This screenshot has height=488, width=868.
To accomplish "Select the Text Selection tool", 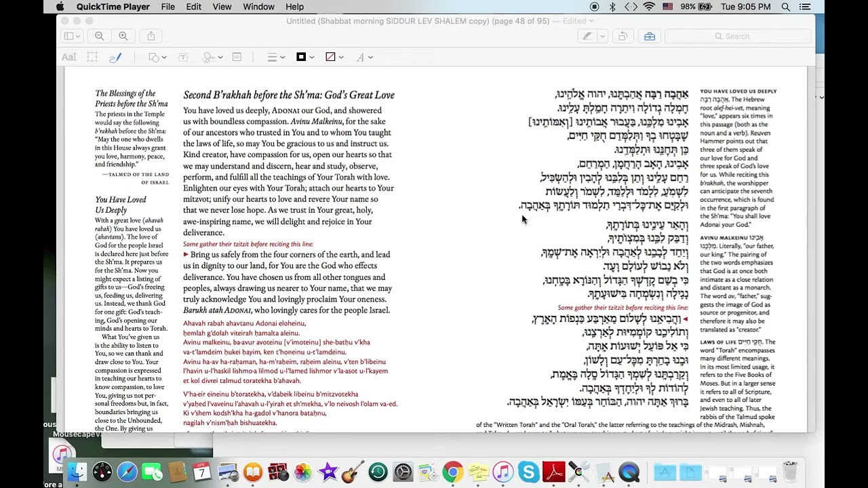I will (69, 58).
